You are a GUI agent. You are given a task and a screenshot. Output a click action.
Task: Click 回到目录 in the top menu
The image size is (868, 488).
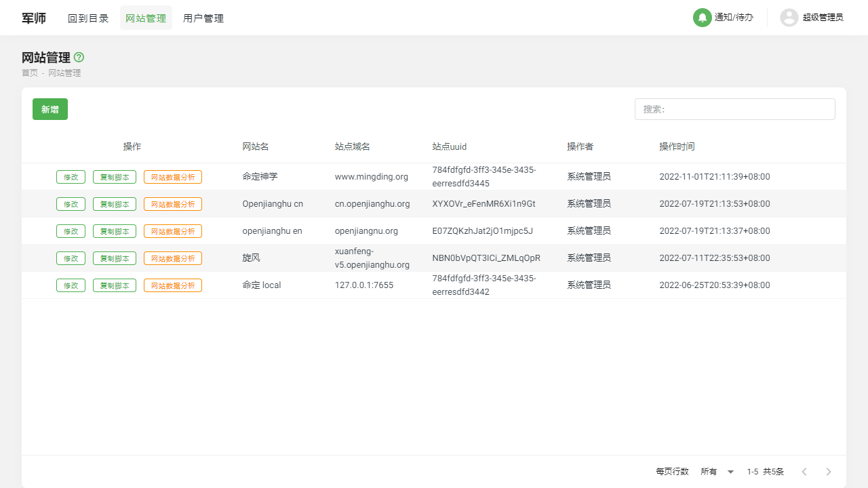[x=88, y=18]
